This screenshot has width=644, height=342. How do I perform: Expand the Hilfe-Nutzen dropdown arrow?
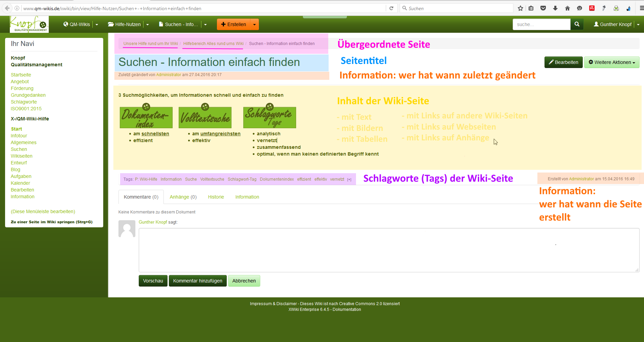click(x=148, y=25)
